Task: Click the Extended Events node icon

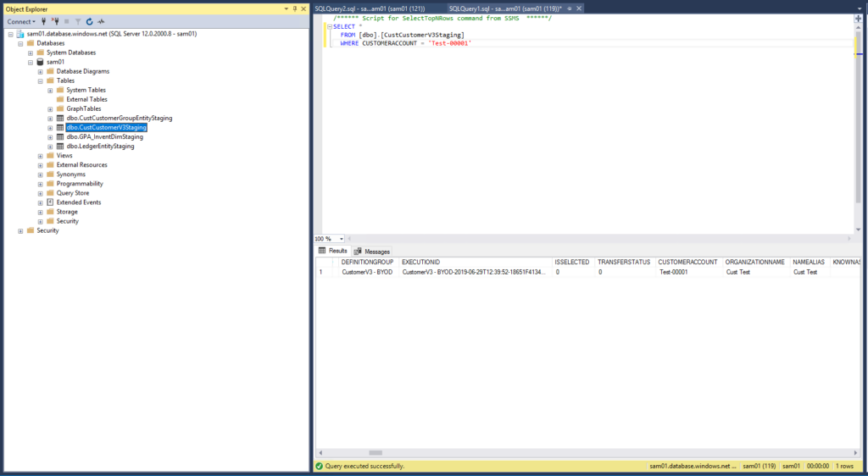Action: coord(50,202)
